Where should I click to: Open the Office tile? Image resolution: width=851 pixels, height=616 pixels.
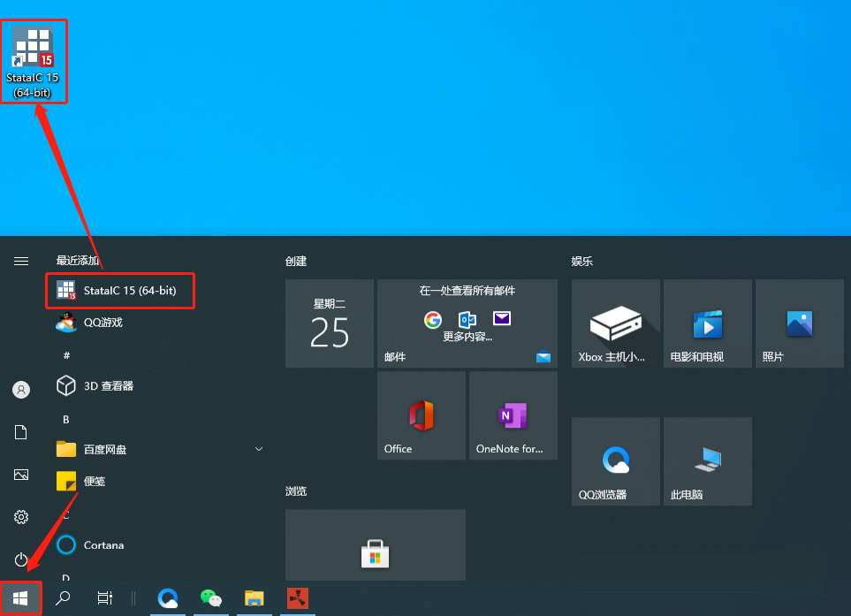421,415
